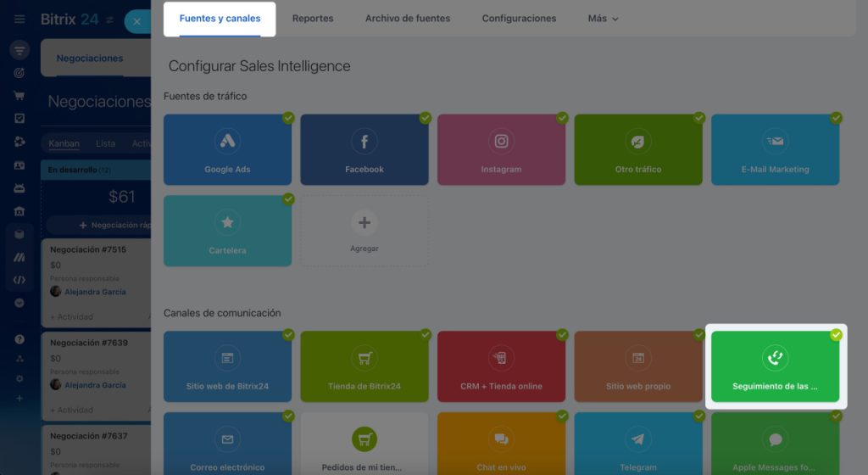Image resolution: width=868 pixels, height=475 pixels.
Task: Close the slider panel with X button
Action: click(136, 22)
